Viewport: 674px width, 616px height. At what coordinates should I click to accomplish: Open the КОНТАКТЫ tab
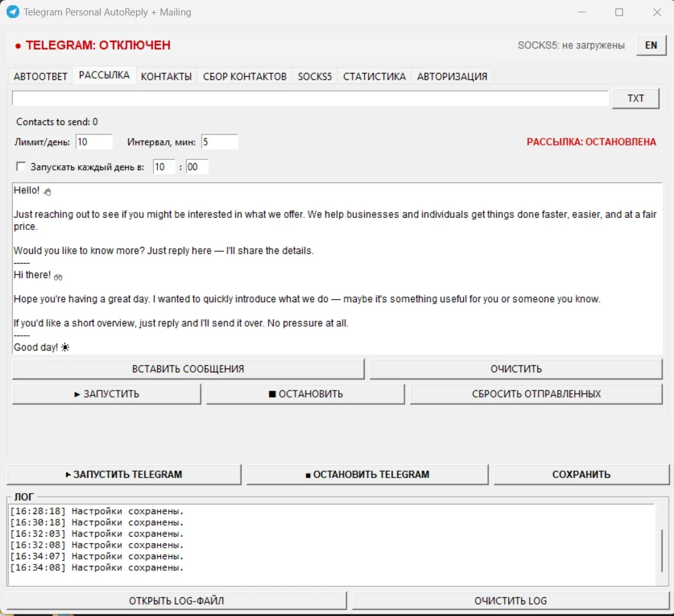(x=166, y=77)
